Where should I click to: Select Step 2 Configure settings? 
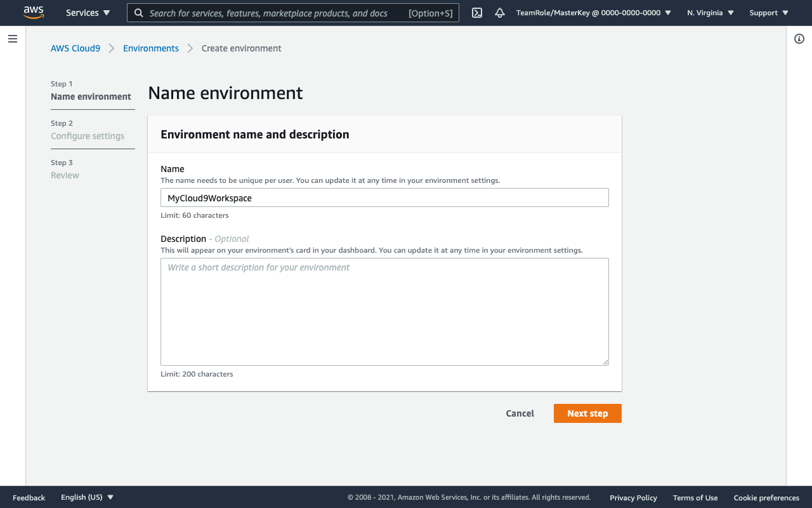pos(88,130)
